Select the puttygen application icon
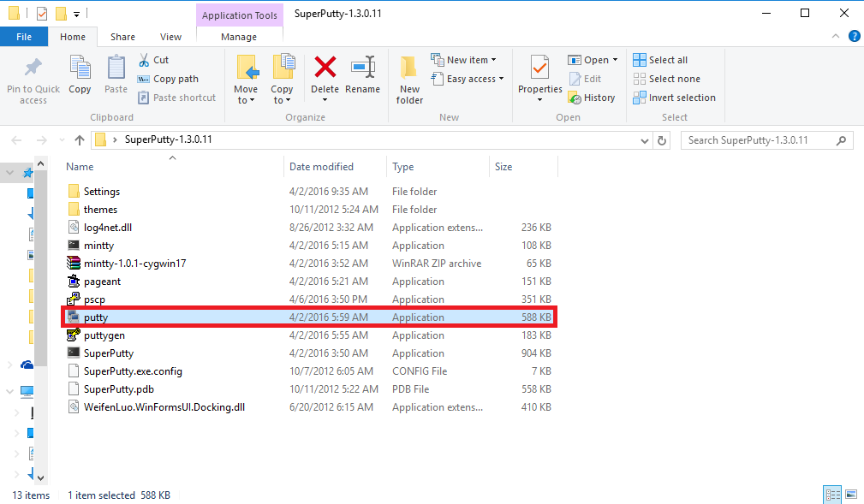The height and width of the screenshot is (504, 864). coord(74,335)
